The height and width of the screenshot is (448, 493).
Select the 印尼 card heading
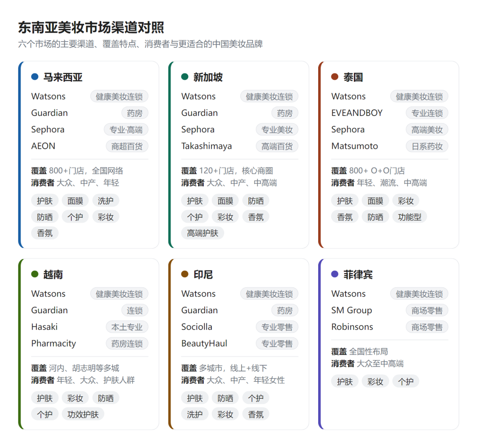pyautogui.click(x=203, y=274)
